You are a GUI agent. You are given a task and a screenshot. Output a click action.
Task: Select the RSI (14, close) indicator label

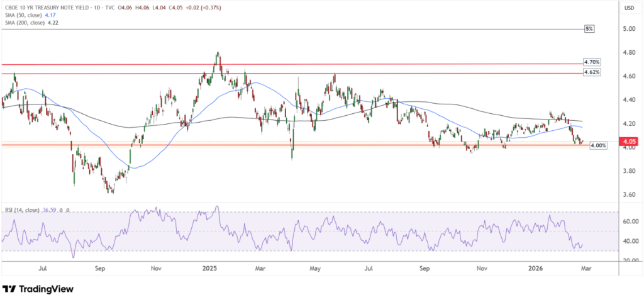point(21,210)
